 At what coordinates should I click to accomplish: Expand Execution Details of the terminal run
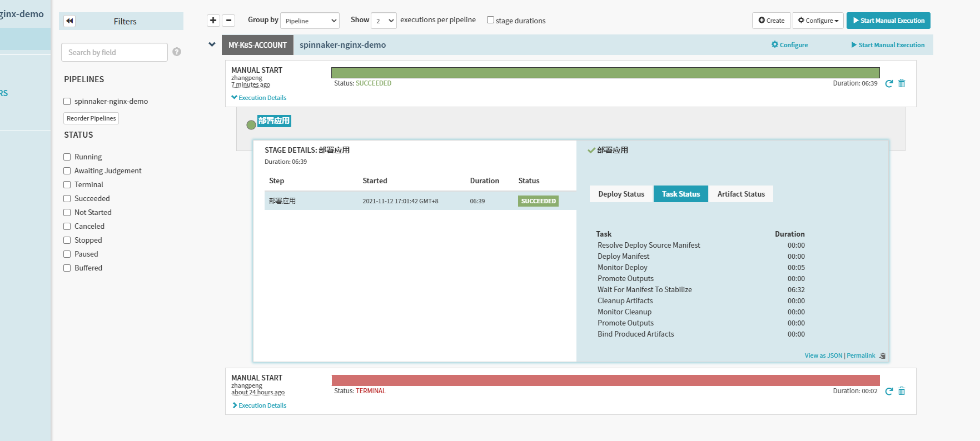tap(259, 405)
